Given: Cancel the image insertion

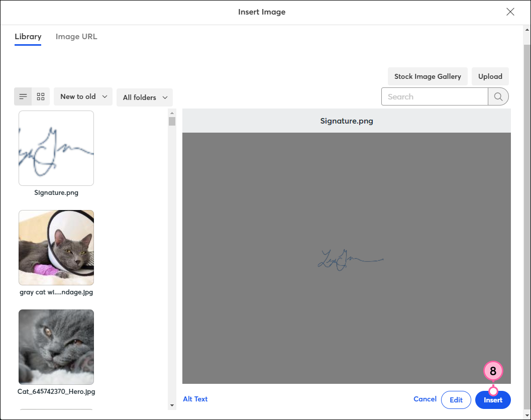Looking at the screenshot, I should click(x=424, y=399).
